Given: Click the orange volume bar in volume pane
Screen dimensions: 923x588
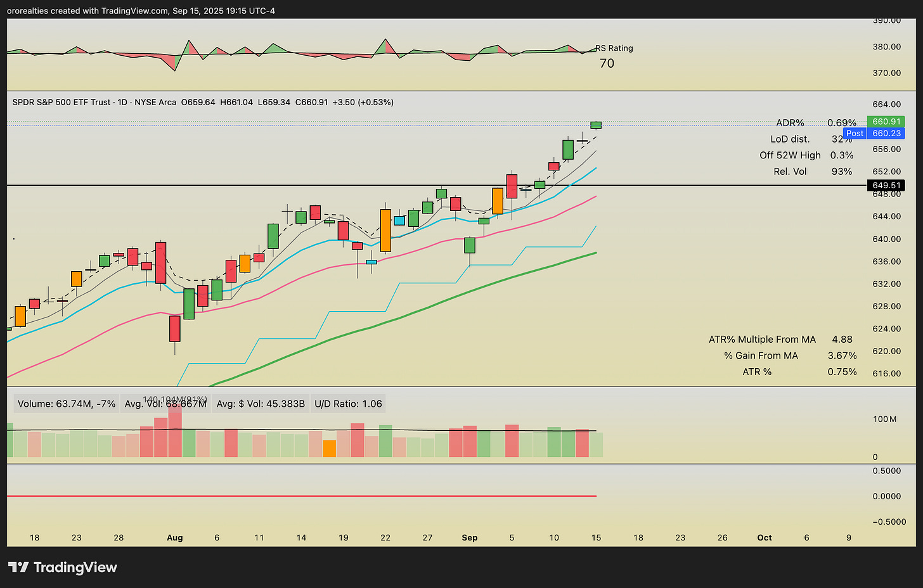Looking at the screenshot, I should coord(329,449).
